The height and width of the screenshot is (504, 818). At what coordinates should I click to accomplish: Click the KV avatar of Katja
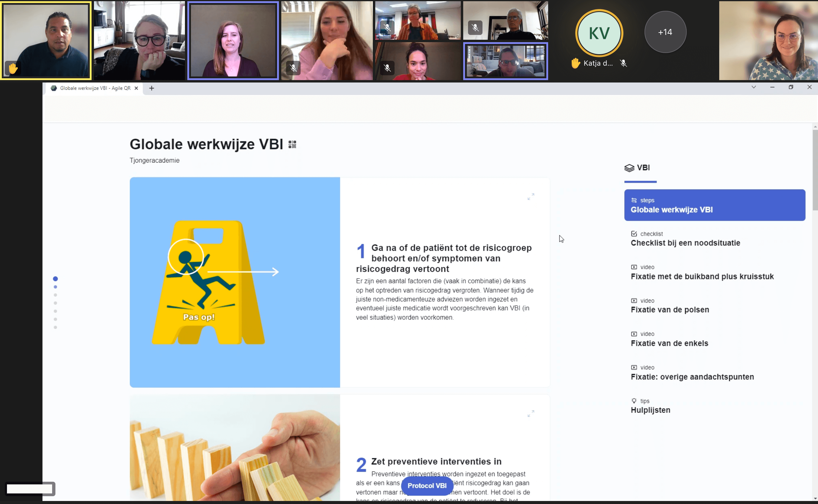[x=599, y=33]
